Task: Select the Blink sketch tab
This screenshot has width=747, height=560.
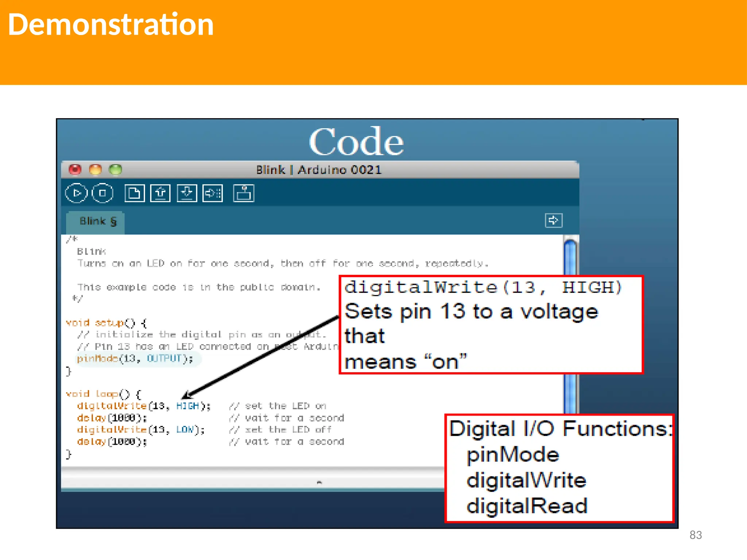Action: [97, 221]
